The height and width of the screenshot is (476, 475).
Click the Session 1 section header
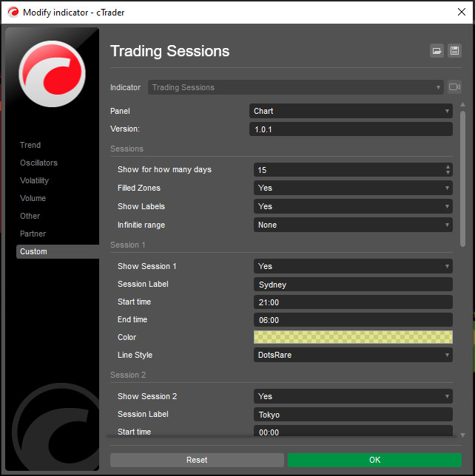[128, 245]
